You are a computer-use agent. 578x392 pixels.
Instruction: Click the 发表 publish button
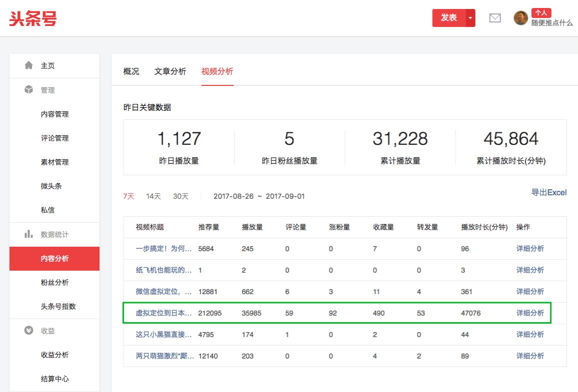pos(448,17)
